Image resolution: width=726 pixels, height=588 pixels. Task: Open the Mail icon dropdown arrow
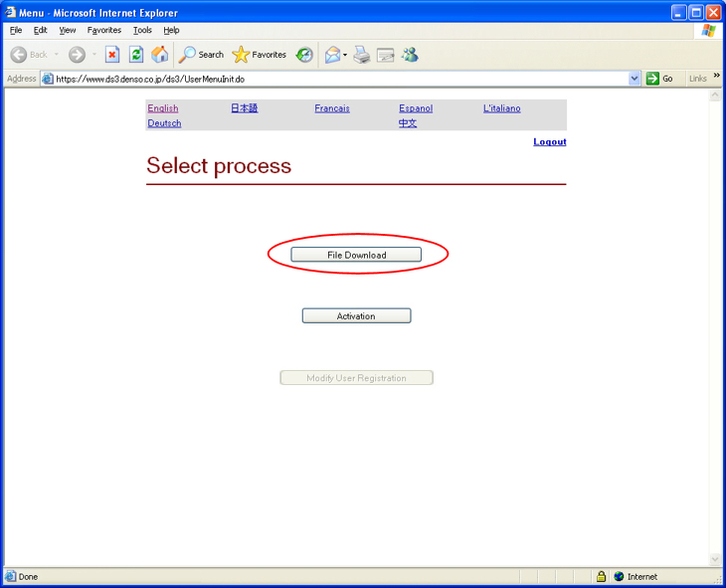coord(345,55)
